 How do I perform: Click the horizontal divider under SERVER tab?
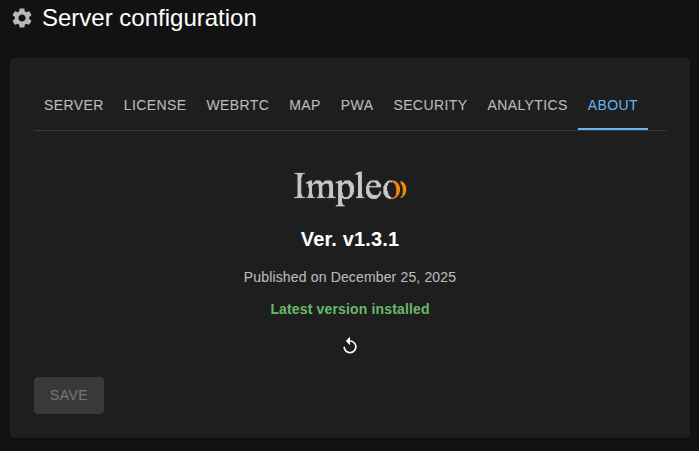point(74,130)
